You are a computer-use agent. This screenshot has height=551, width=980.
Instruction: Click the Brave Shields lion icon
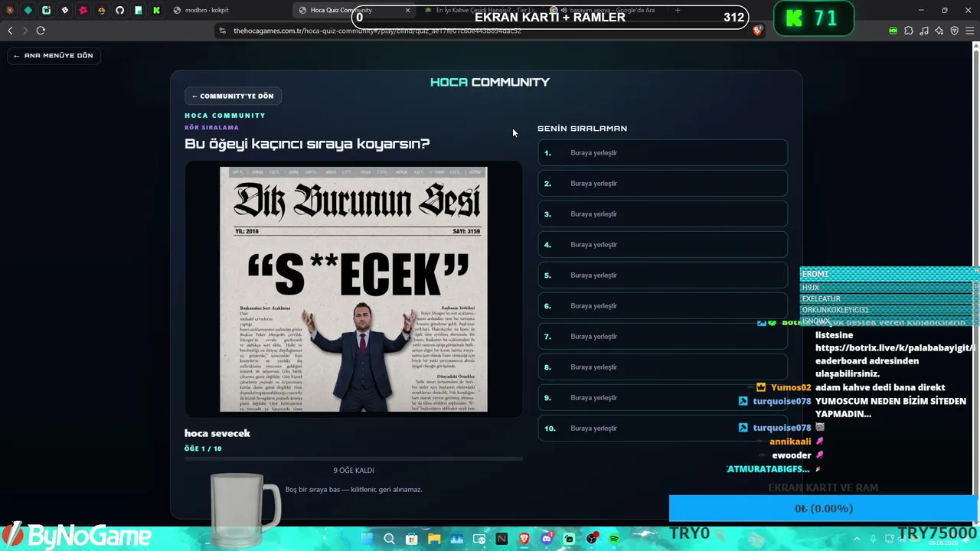pyautogui.click(x=758, y=31)
